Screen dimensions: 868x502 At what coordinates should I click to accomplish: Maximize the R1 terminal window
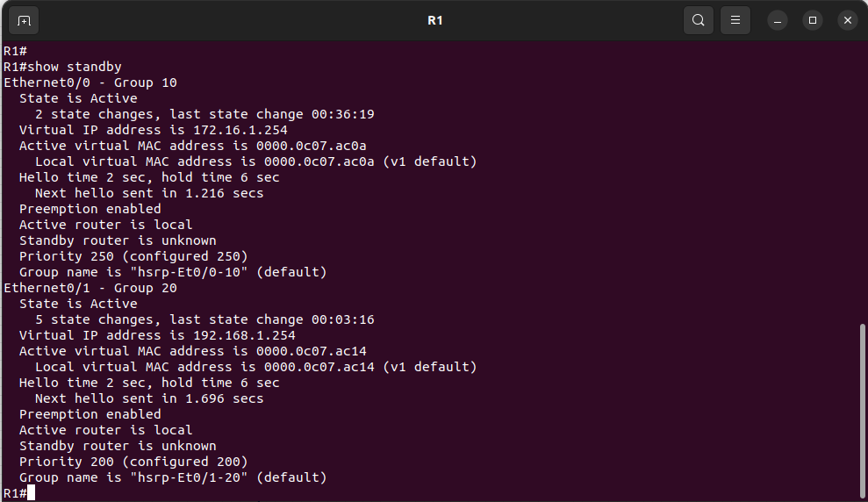813,20
